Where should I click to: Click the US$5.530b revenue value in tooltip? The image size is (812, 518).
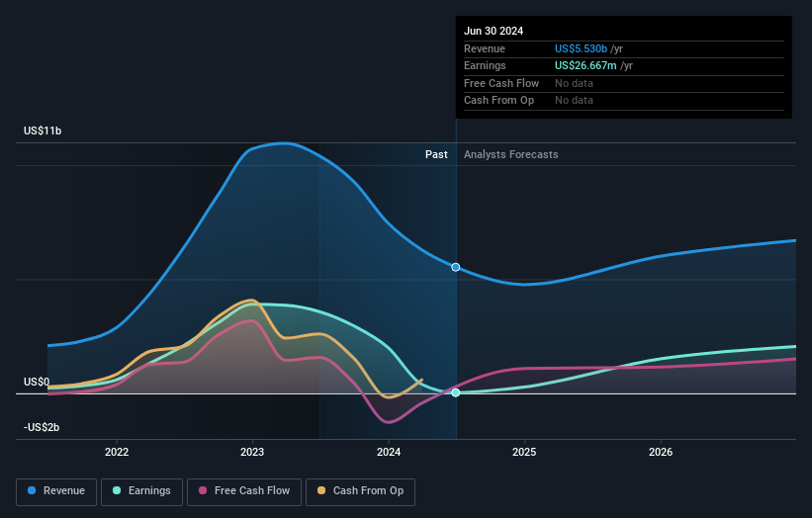pyautogui.click(x=581, y=48)
